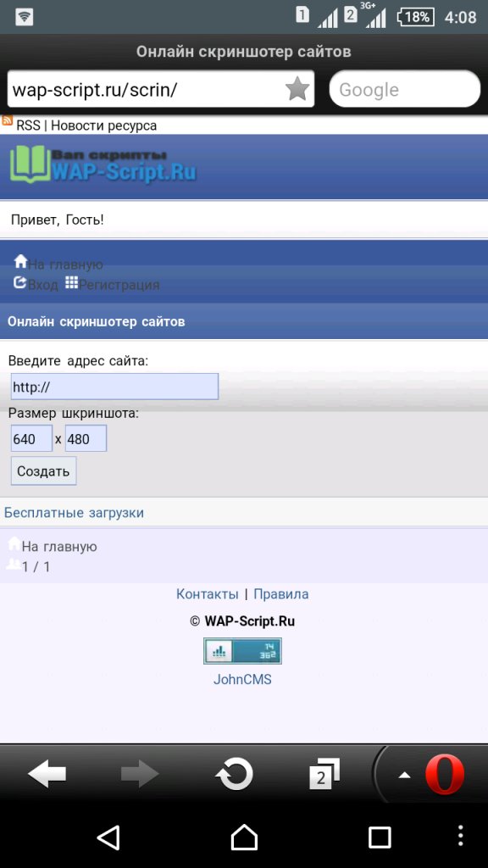
Task: Tap the bookmark star in address bar
Action: click(x=297, y=88)
